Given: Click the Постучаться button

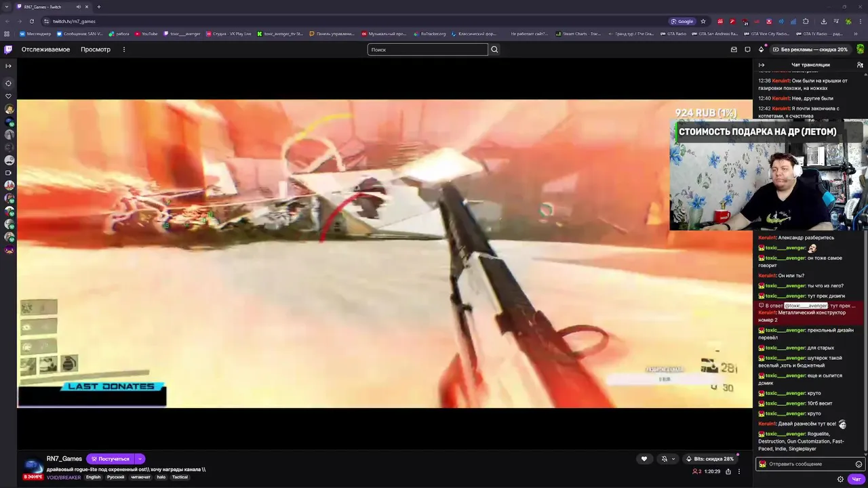Looking at the screenshot, I should [x=111, y=459].
